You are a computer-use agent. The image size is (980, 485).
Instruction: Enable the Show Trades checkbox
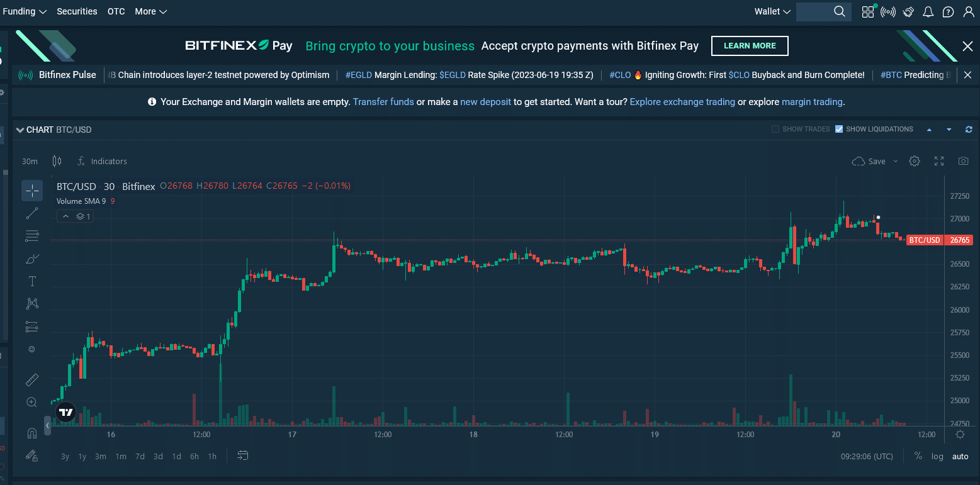point(775,129)
